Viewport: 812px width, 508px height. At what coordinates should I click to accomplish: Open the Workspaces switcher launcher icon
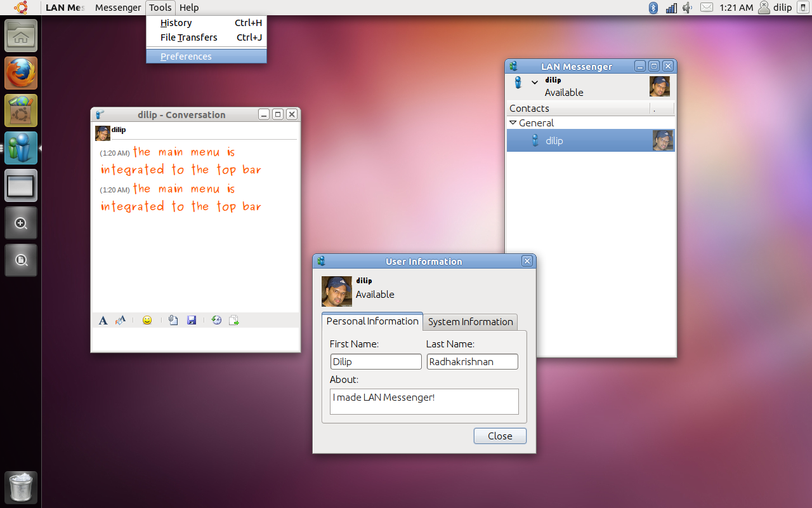[x=21, y=185]
